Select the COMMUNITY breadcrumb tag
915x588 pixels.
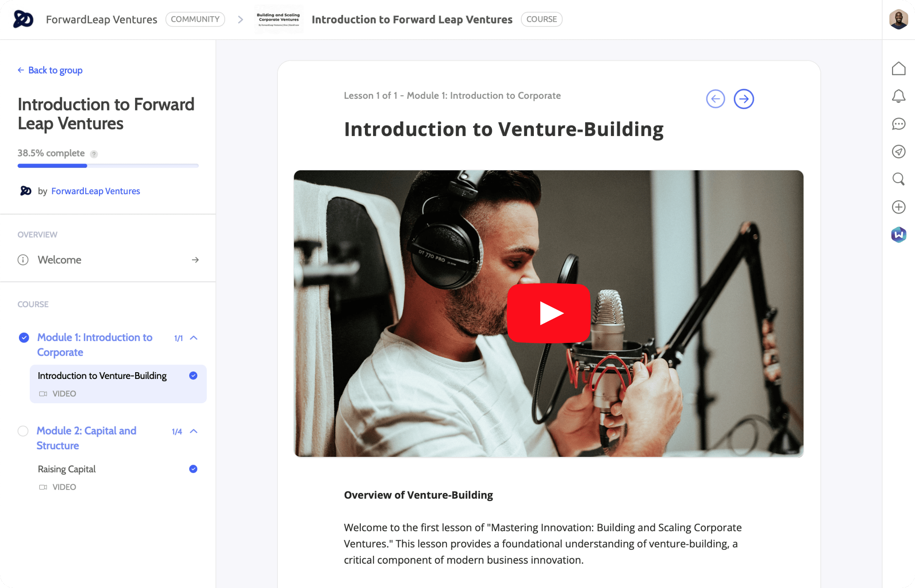[x=195, y=19]
